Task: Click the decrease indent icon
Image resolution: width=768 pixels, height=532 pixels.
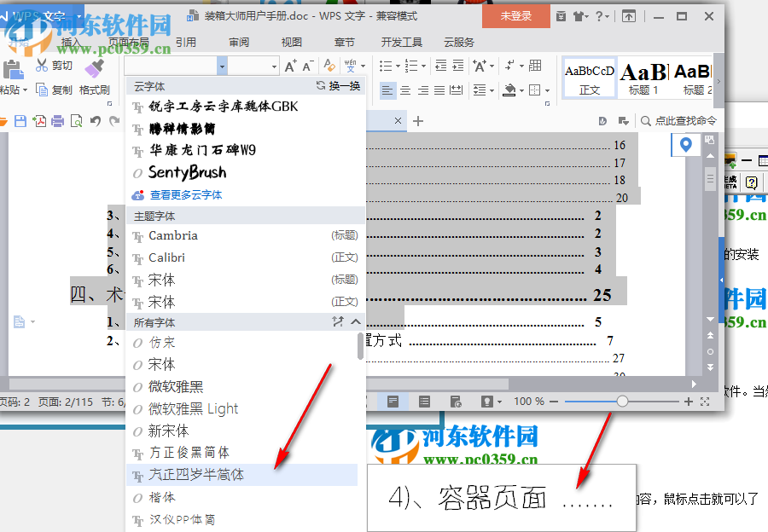Action: coord(441,65)
